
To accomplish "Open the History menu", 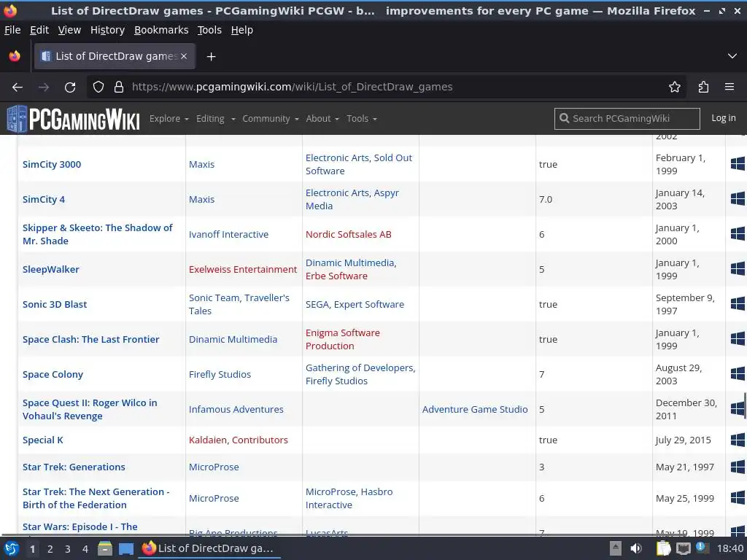I will (108, 30).
